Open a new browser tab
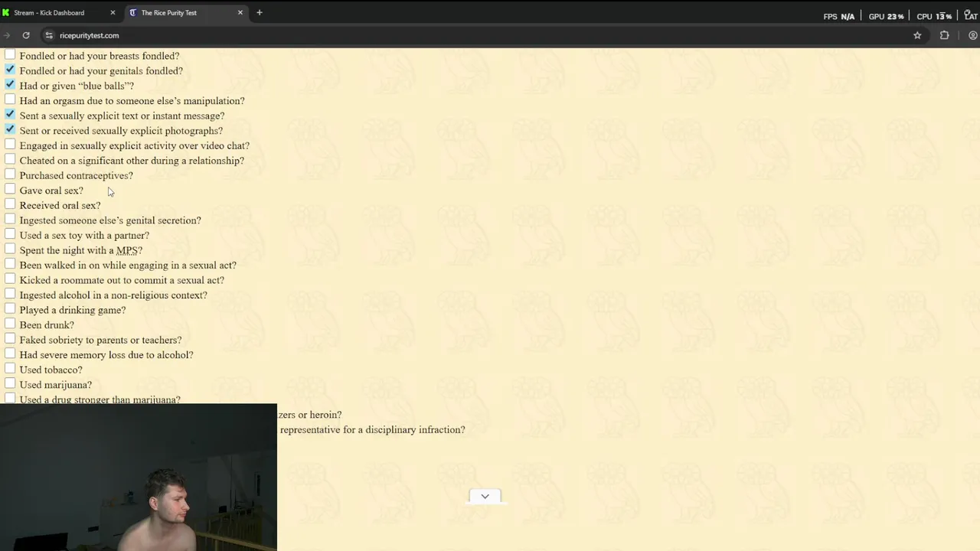The width and height of the screenshot is (980, 551). click(x=260, y=12)
